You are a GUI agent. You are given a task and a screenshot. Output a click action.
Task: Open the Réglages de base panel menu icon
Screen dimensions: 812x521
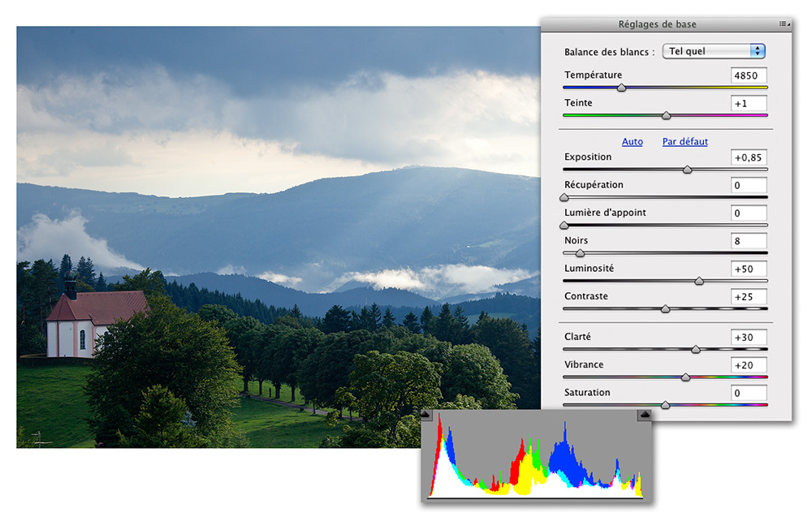point(784,24)
